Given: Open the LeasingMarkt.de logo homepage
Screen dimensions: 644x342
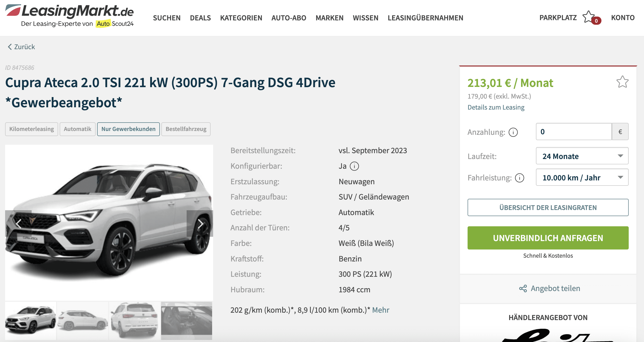Looking at the screenshot, I should [69, 16].
